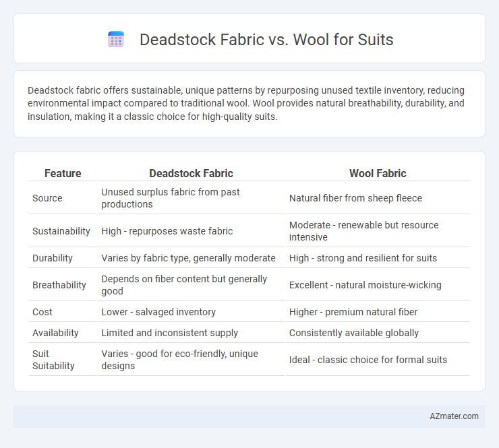Select 'Lower - salvaged inventory' cell

[191, 312]
